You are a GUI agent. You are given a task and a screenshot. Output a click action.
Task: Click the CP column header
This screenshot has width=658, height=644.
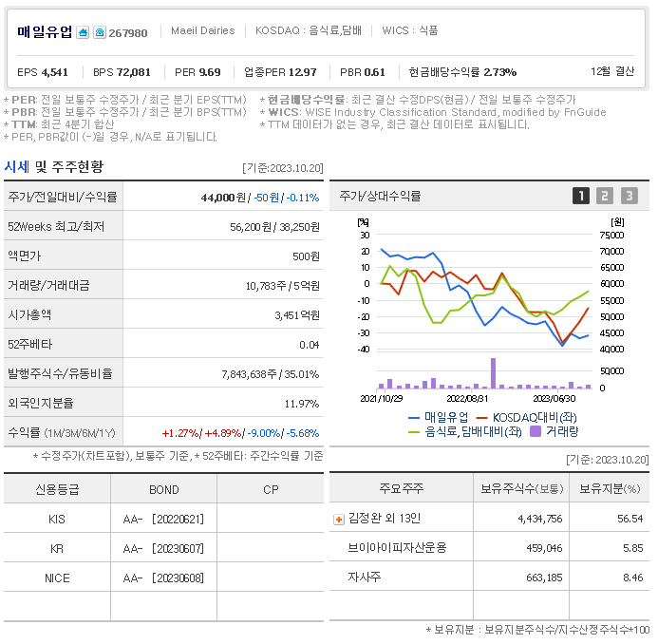271,489
